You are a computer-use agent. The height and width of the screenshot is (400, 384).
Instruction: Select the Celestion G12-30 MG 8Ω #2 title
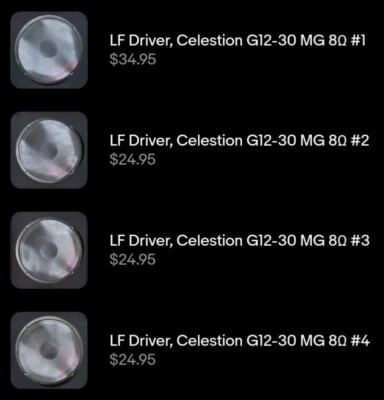(239, 141)
